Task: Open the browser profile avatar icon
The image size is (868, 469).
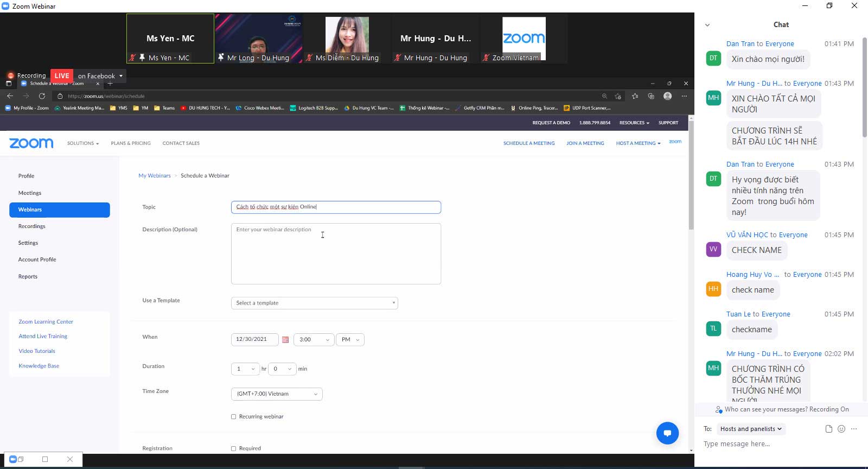Action: pos(668,96)
